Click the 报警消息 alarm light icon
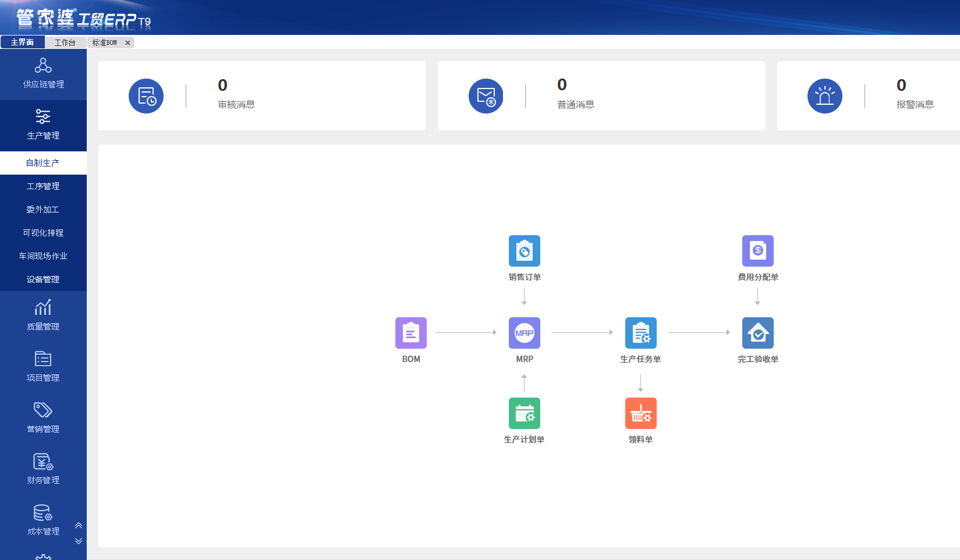Screen dimensions: 960x560 [x=825, y=96]
